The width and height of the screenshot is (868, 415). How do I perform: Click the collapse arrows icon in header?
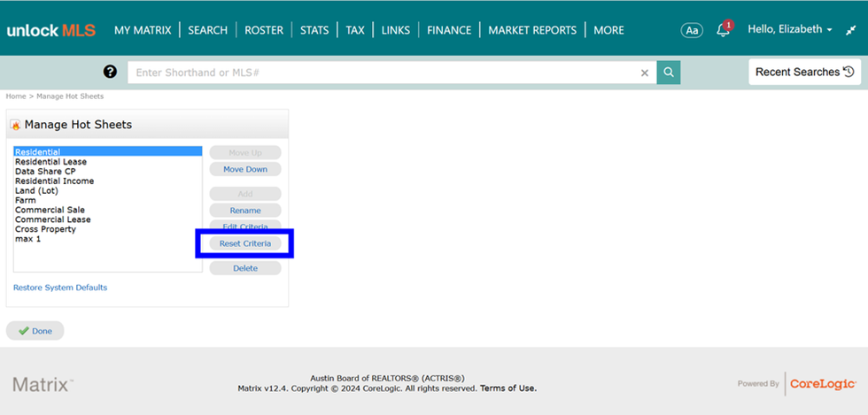[851, 30]
